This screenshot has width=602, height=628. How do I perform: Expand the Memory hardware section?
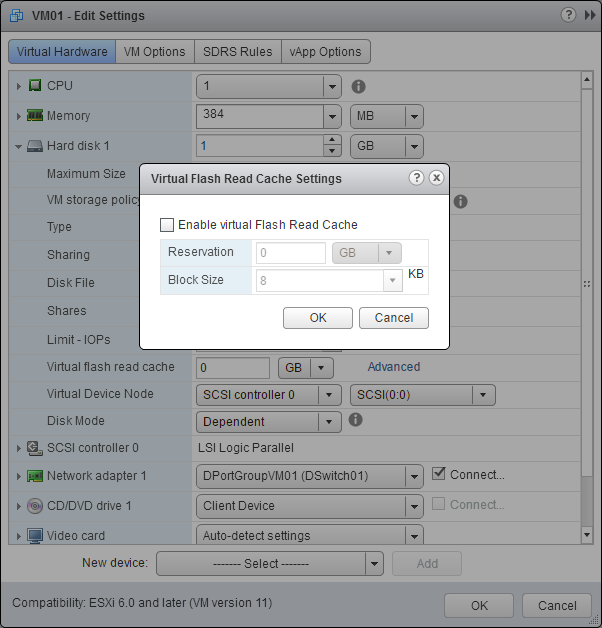[19, 117]
